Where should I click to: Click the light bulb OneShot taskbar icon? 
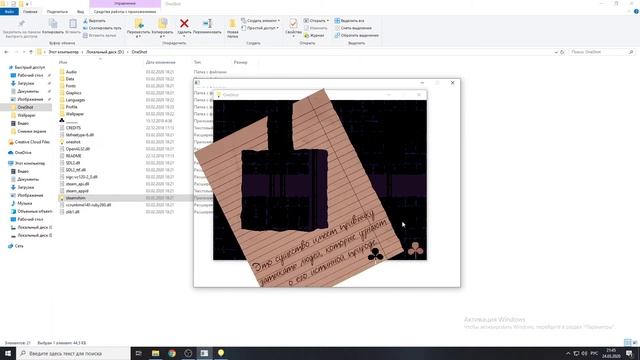point(221,353)
